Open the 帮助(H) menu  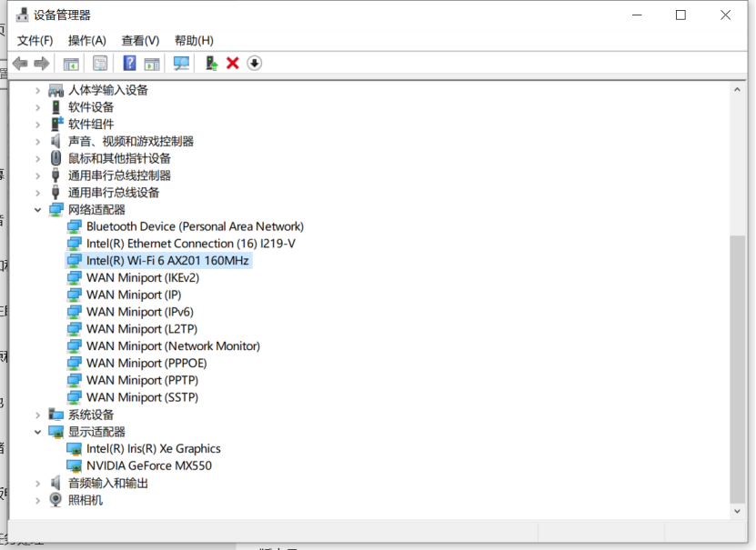click(194, 41)
